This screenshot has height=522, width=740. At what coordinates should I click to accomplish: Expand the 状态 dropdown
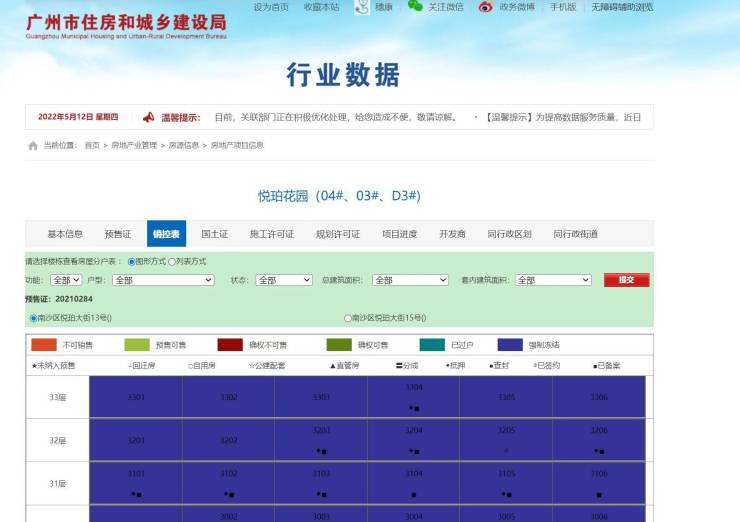pos(283,280)
